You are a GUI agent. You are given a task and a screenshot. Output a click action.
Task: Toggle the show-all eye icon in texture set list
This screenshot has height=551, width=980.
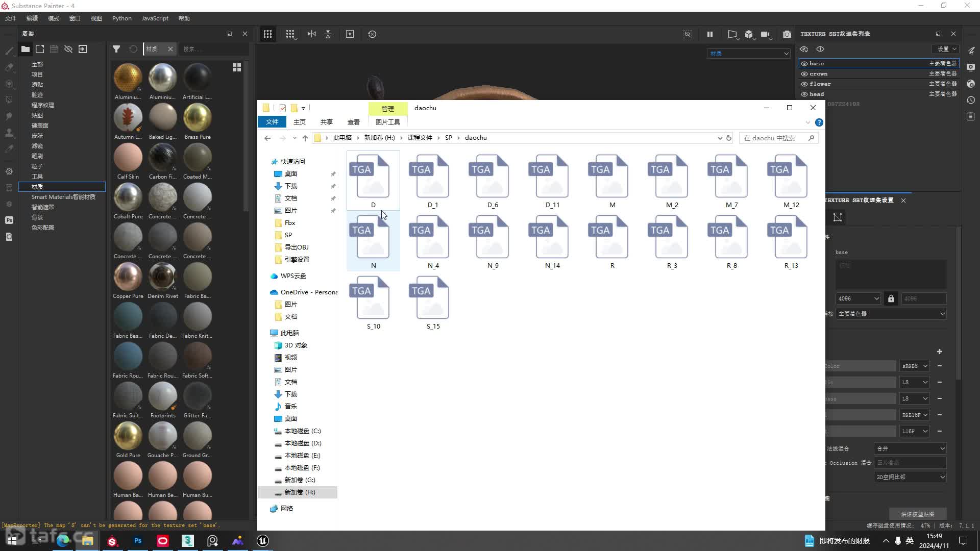820,49
